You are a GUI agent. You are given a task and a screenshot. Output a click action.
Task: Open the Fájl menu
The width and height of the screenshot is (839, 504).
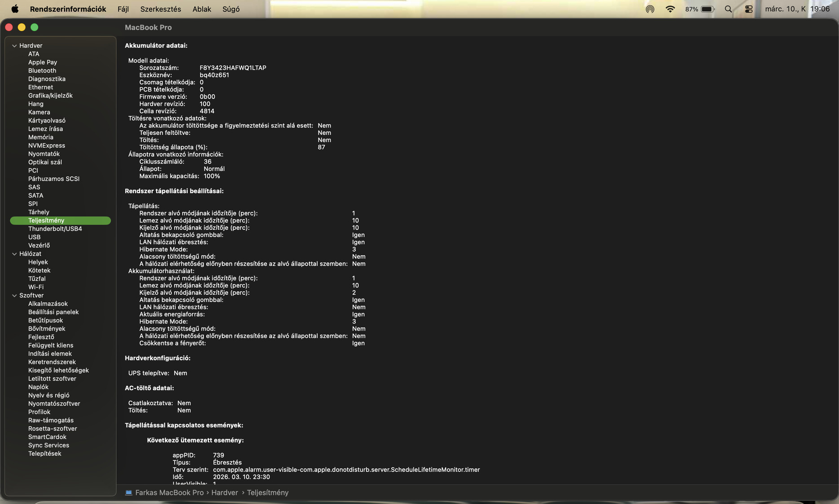coord(123,9)
